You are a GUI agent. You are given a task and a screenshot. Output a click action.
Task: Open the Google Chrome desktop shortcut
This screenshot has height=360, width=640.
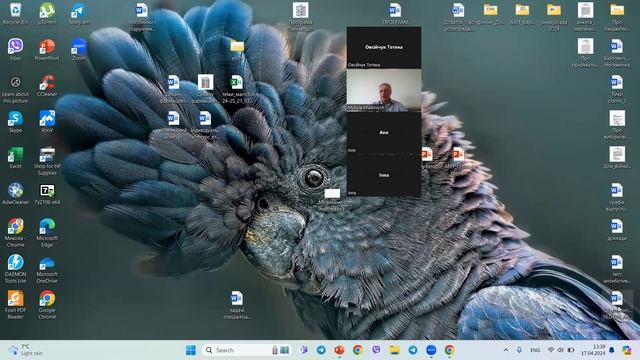pyautogui.click(x=47, y=304)
